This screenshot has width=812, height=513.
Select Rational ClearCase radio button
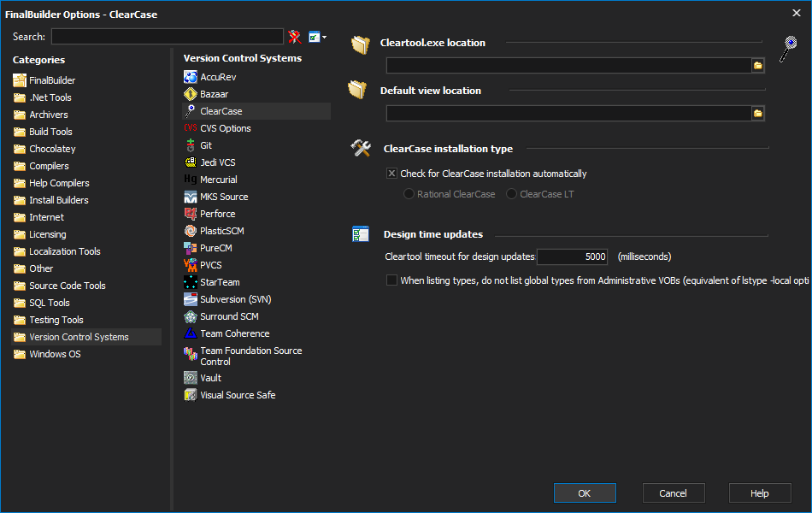pos(409,194)
